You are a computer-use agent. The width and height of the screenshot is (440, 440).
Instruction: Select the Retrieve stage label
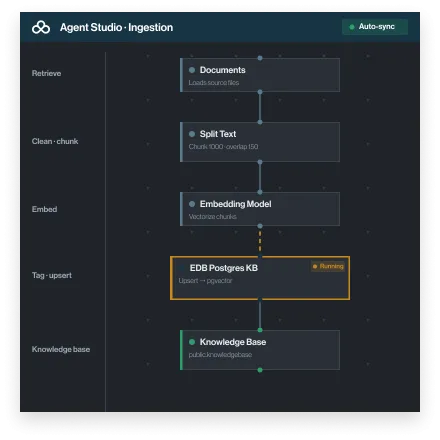(46, 73)
